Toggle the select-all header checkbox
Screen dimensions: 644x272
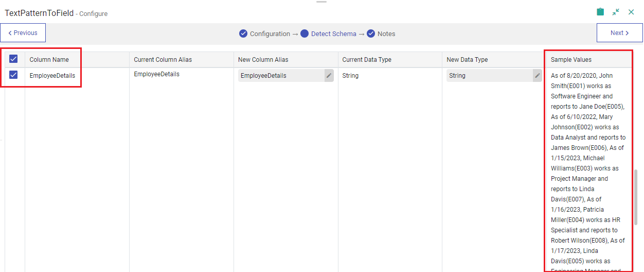(x=14, y=59)
